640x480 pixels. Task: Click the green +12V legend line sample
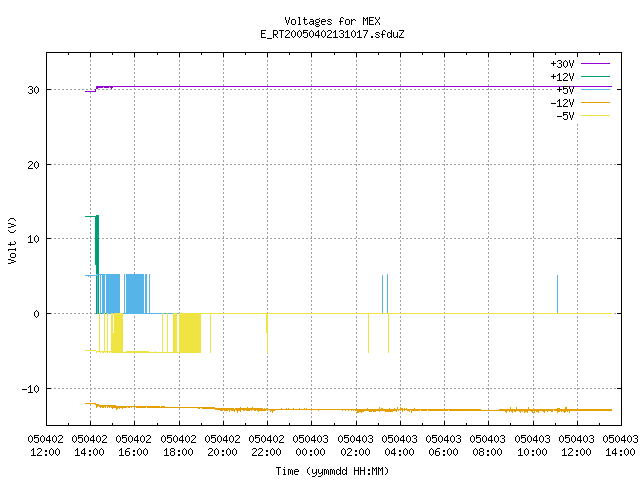(x=595, y=76)
